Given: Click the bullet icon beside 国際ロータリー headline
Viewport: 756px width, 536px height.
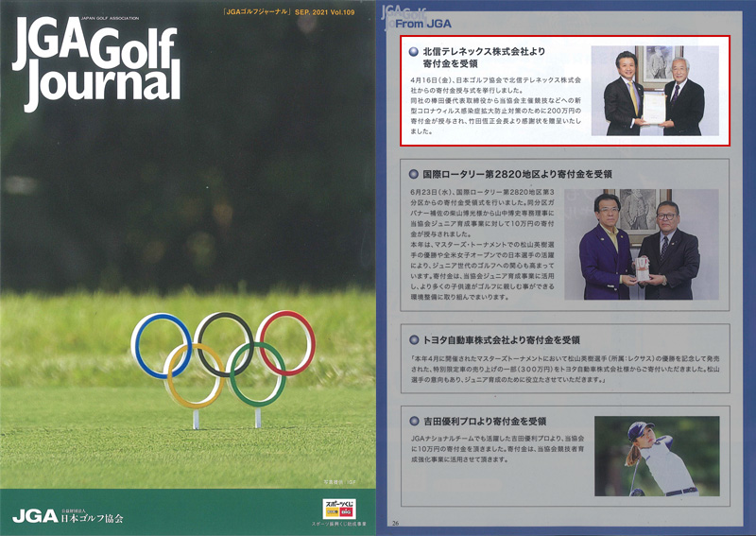Looking at the screenshot, I should coord(413,174).
